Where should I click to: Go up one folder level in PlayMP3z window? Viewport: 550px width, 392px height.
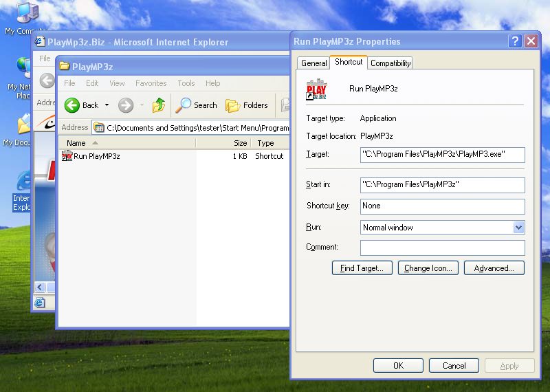click(x=159, y=105)
